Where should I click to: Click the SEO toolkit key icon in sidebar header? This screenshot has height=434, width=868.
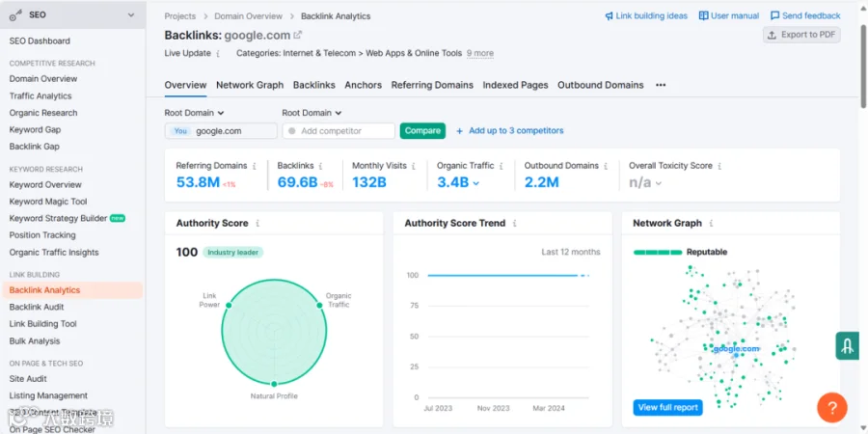point(15,15)
